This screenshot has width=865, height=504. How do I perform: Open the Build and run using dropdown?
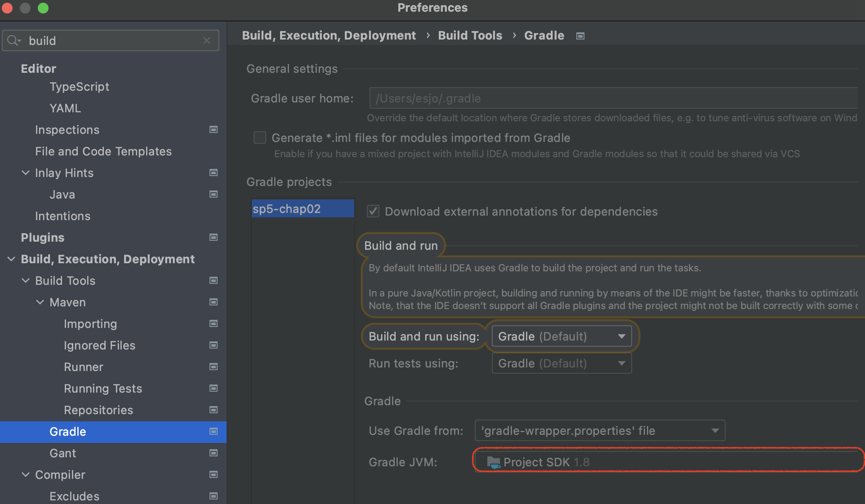[x=562, y=336]
